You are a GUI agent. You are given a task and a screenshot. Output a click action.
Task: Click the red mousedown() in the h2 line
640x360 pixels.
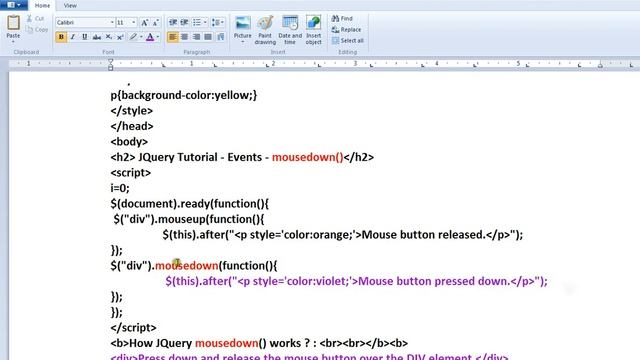tap(308, 157)
